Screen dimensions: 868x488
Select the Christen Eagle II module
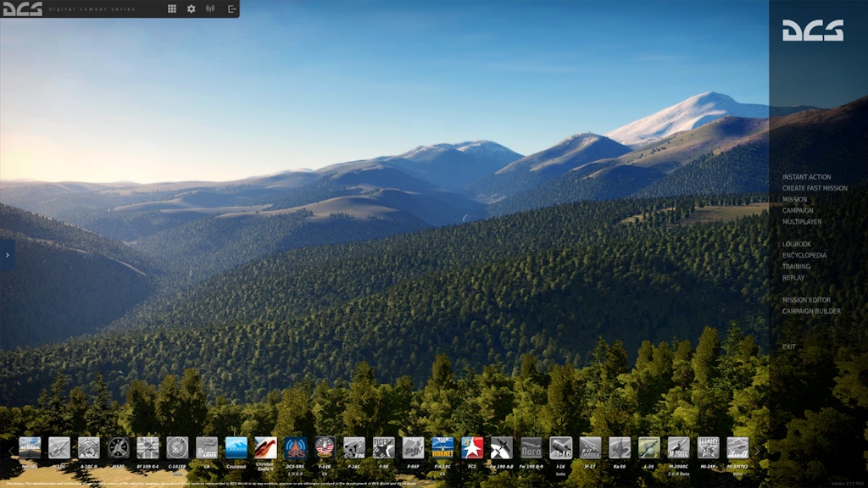click(265, 447)
